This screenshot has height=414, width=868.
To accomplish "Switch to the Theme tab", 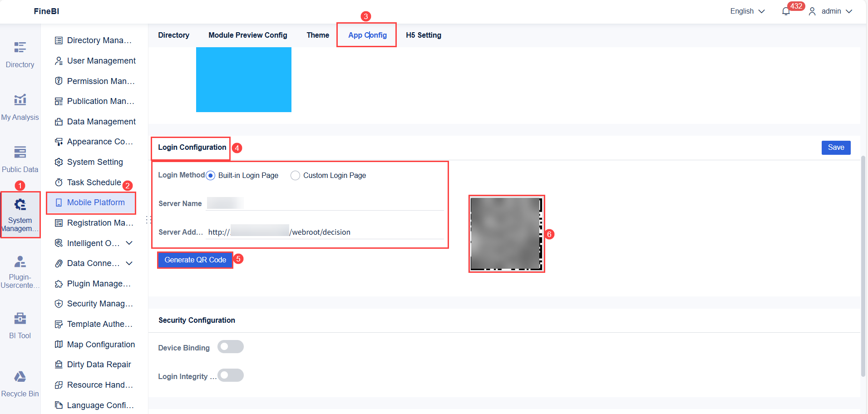I will (x=318, y=35).
